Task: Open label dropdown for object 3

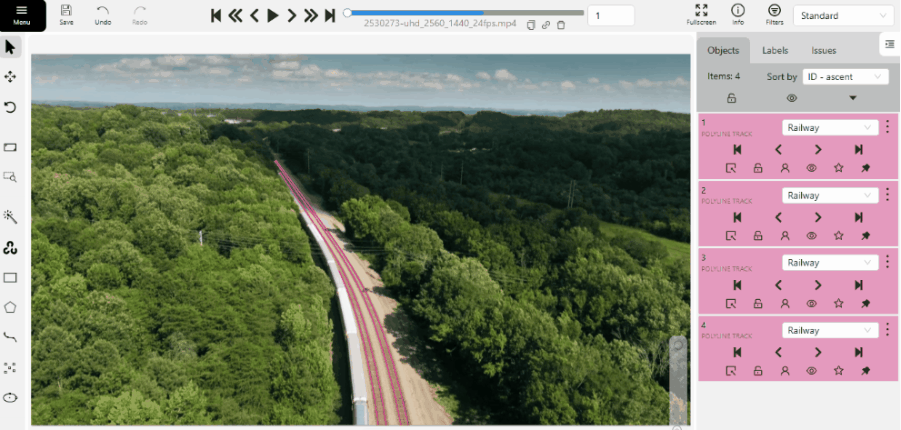Action: (x=830, y=263)
